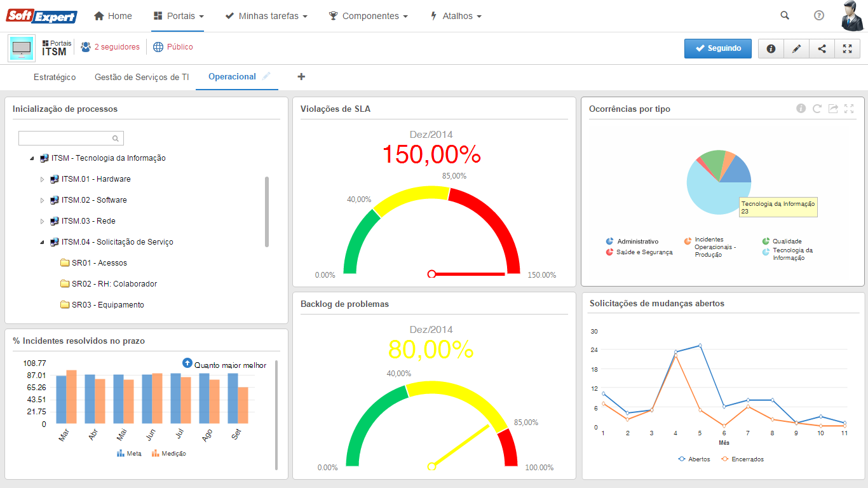868x488 pixels.
Task: Collapse ITSM.04 - Solicitação de Serviço node
Action: 43,242
